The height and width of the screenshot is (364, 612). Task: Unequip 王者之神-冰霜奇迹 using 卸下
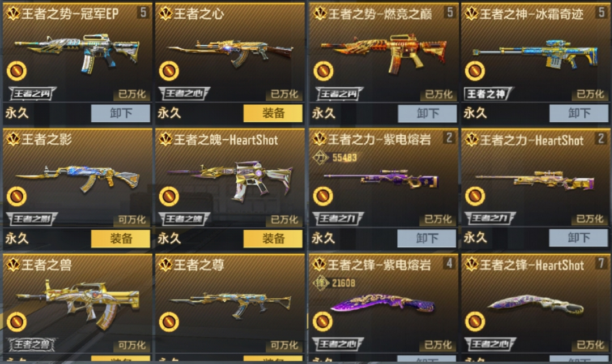click(579, 113)
